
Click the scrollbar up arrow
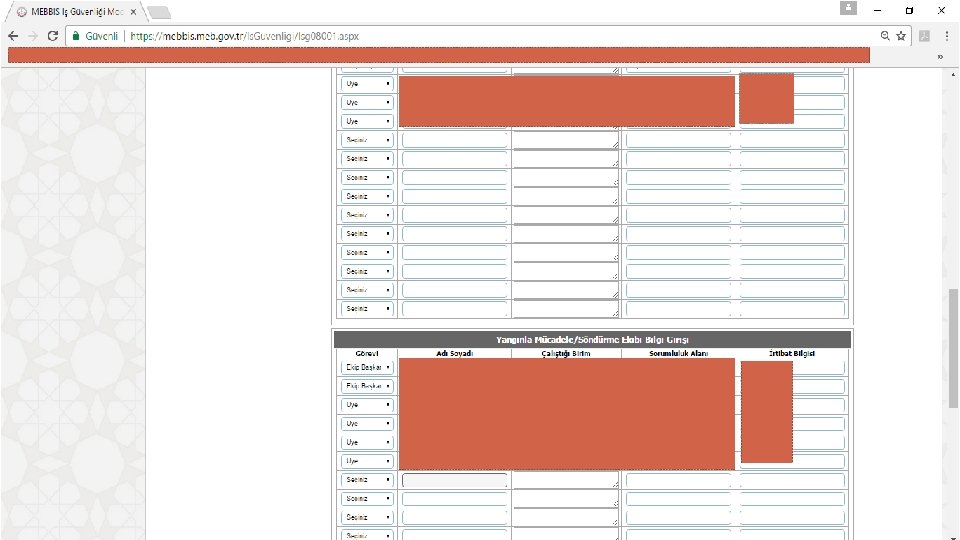[x=953, y=75]
